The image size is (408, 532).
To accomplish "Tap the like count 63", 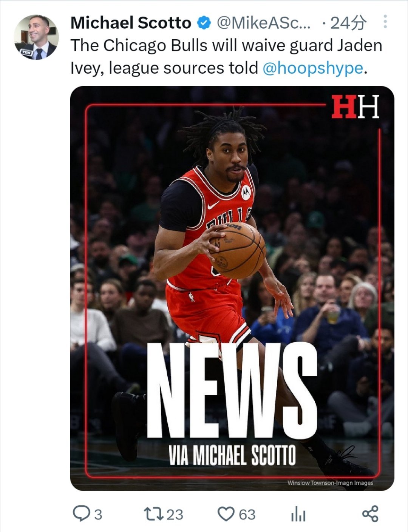I will pos(247,514).
